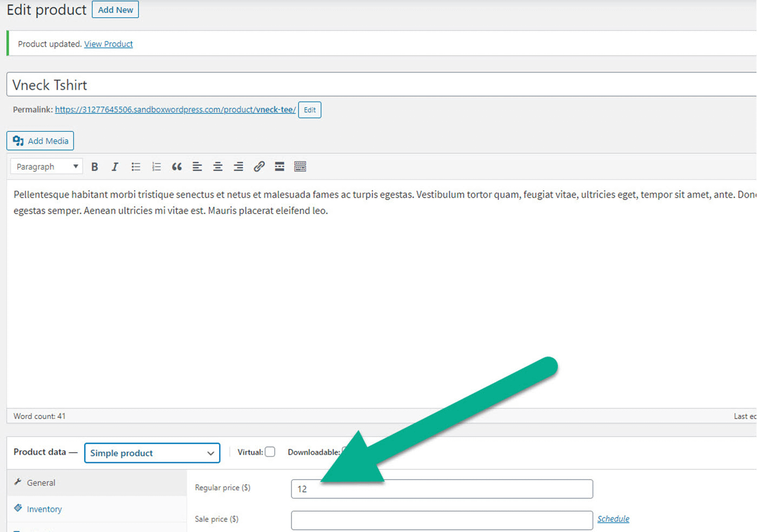The height and width of the screenshot is (532, 757).
Task: Open the product permalink URL
Action: [175, 110]
